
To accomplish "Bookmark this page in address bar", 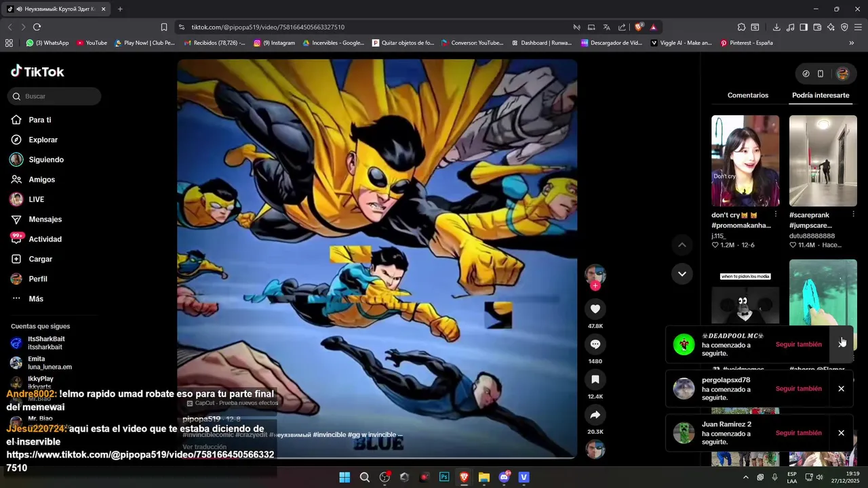I will click(x=164, y=27).
